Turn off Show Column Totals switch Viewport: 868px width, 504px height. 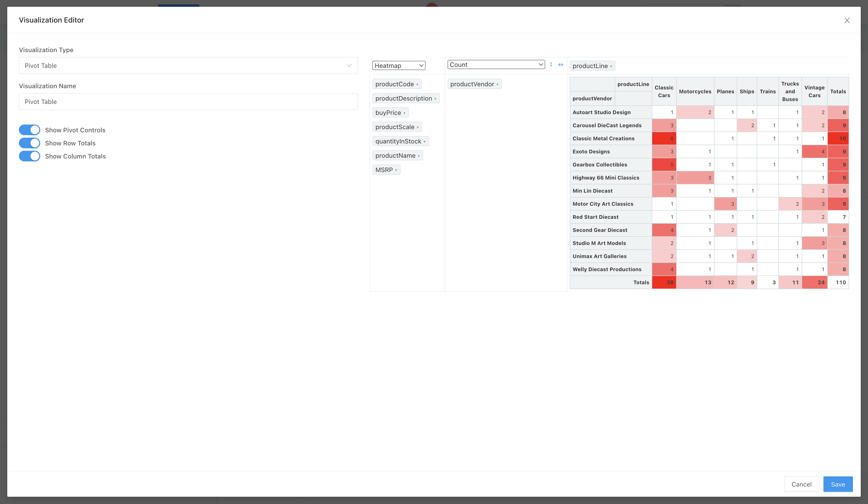[30, 156]
